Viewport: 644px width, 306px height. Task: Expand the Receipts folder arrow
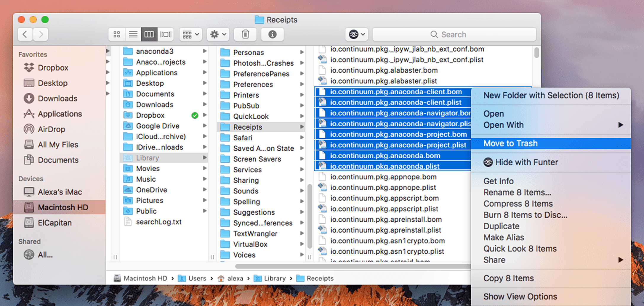(x=302, y=127)
